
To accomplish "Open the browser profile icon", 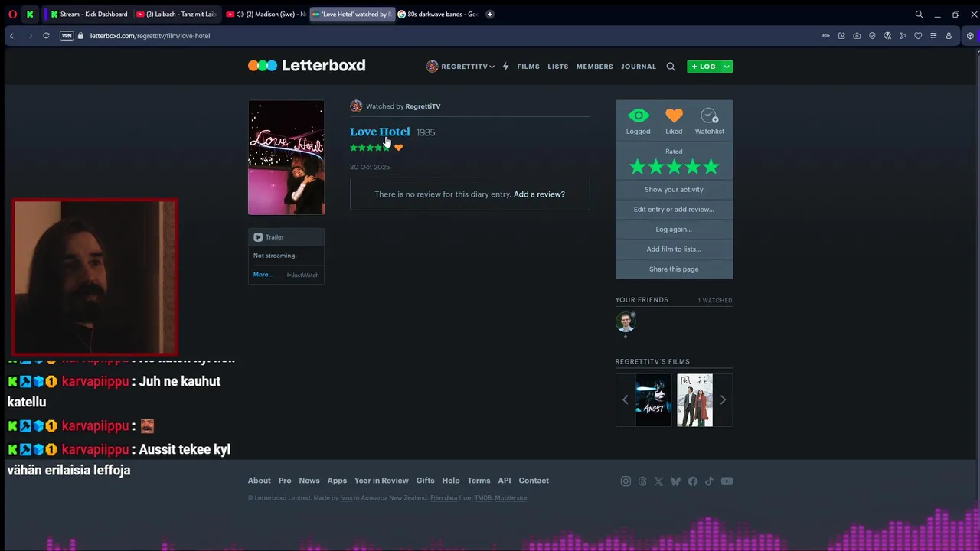I will click(x=949, y=36).
